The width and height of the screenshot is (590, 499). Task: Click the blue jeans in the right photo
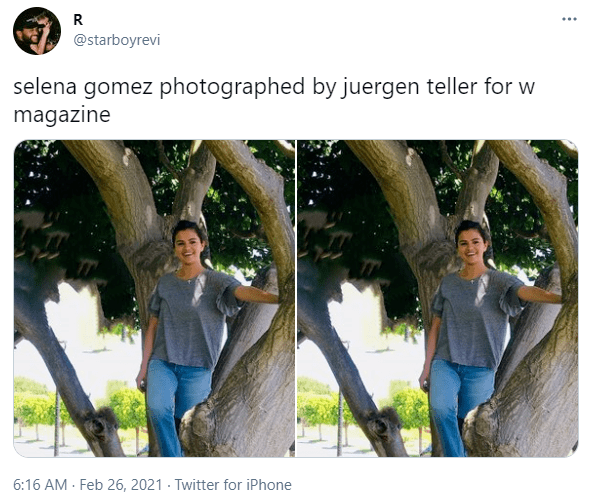tap(458, 406)
